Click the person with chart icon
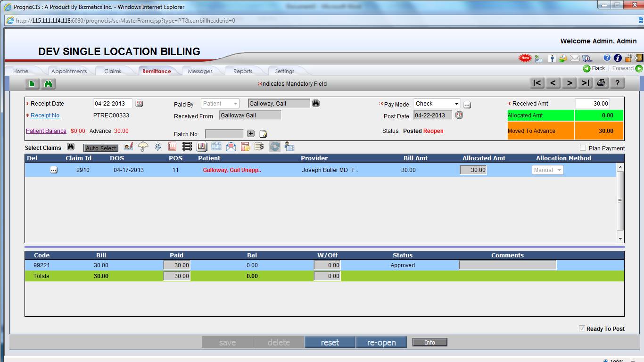The width and height of the screenshot is (644, 362). (x=289, y=147)
